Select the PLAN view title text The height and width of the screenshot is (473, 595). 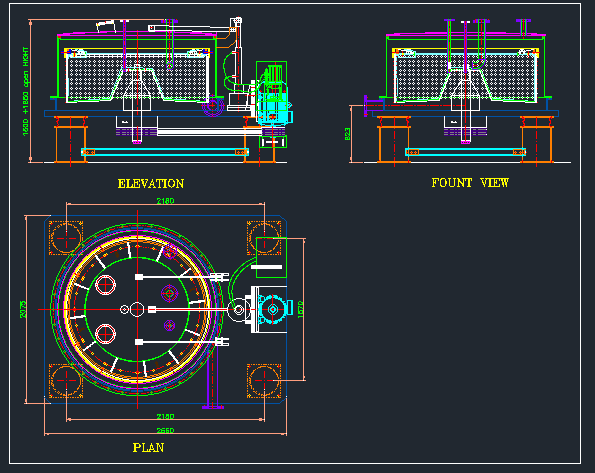coord(148,448)
